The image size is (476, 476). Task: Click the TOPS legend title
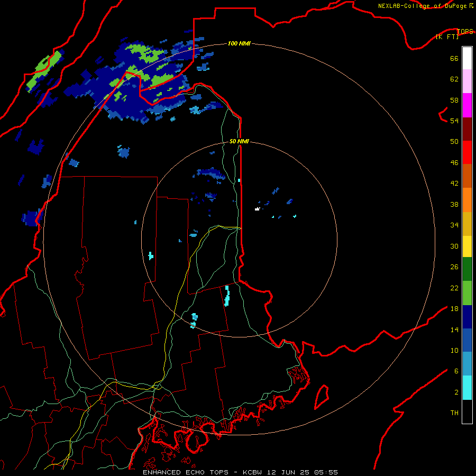click(x=465, y=31)
